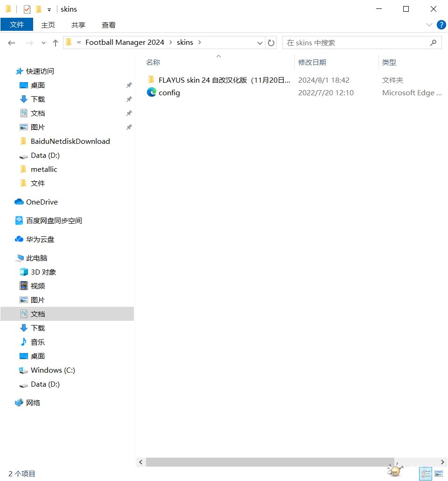Click the Properties quick access icon
This screenshot has width=448, height=481.
click(x=27, y=9)
